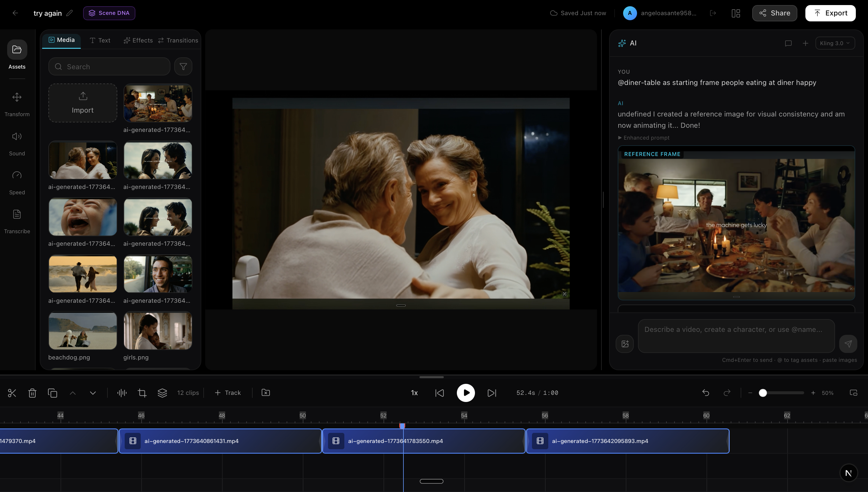This screenshot has width=868, height=492.
Task: Toggle the picture-in-picture icon near zoom
Action: [853, 393]
